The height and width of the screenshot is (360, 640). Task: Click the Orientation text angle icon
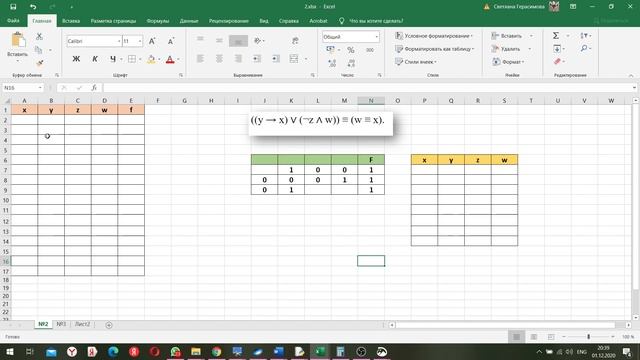[258, 40]
